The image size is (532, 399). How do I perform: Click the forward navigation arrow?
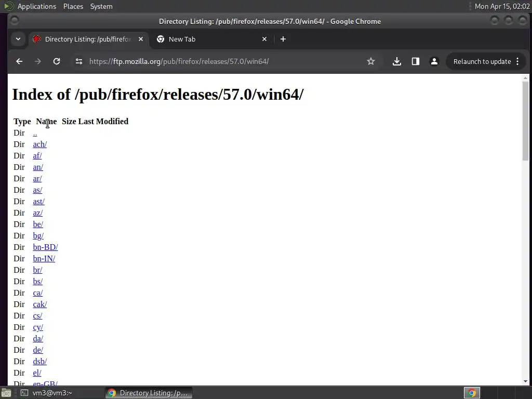tap(38, 61)
